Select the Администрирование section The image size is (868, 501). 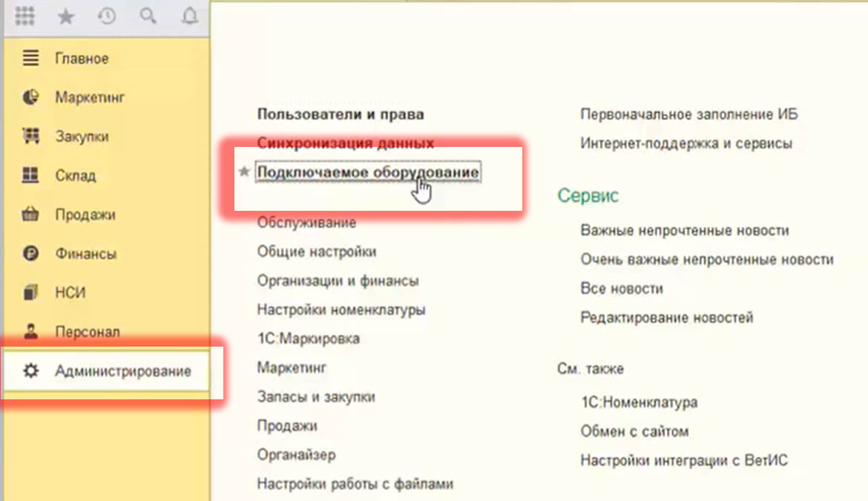(x=123, y=370)
